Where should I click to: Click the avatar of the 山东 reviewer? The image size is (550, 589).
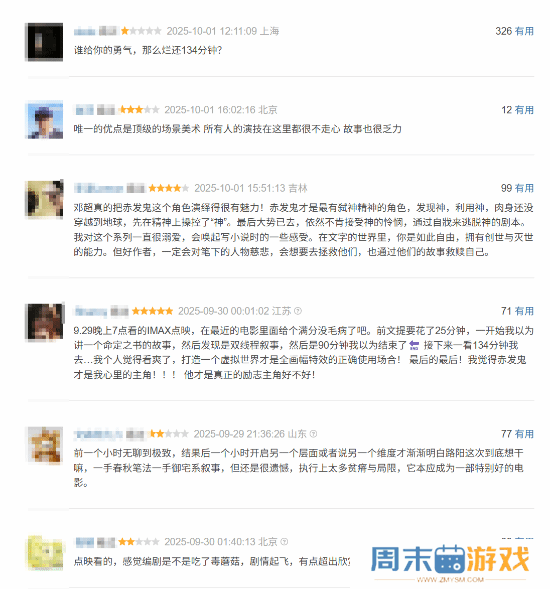coord(45,445)
